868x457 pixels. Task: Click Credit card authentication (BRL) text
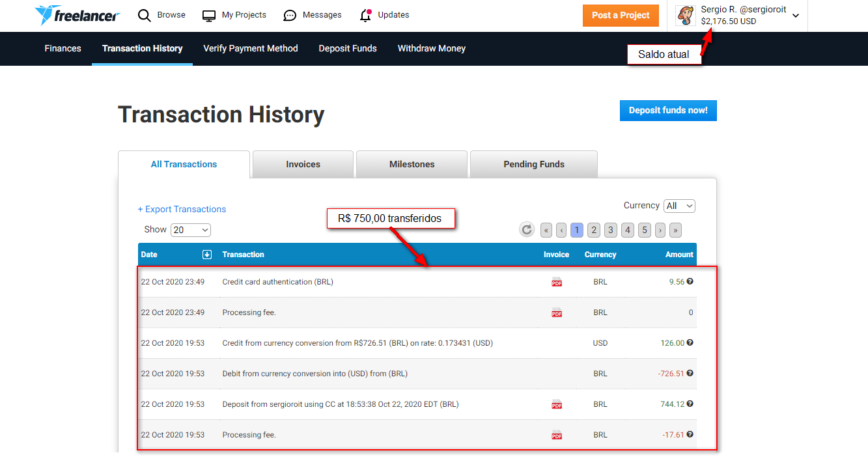[x=277, y=282]
